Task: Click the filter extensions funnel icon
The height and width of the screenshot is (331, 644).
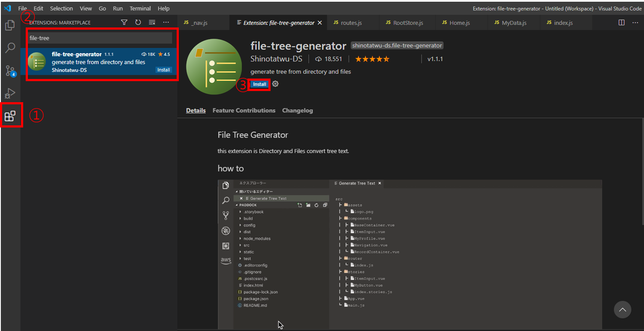Action: click(124, 22)
